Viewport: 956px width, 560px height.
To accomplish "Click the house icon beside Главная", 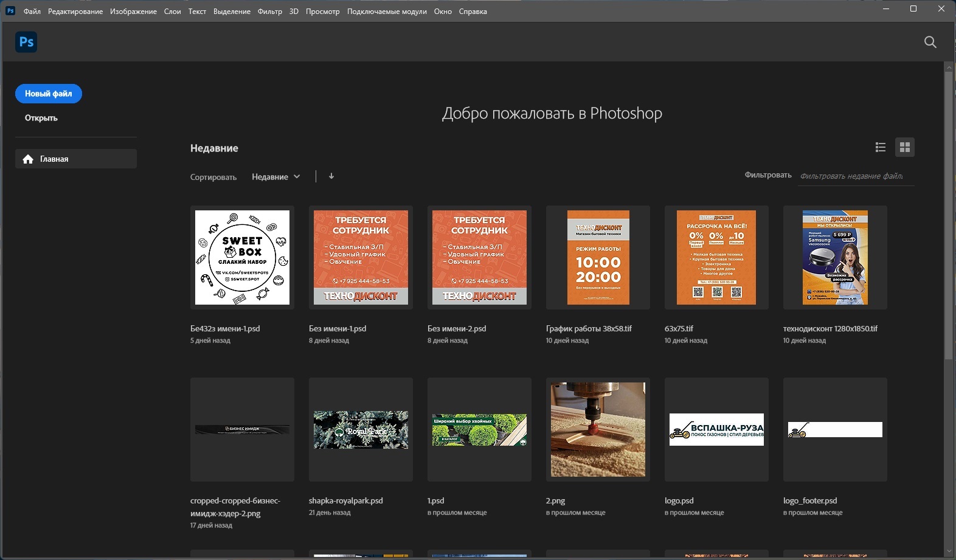I will (x=28, y=159).
